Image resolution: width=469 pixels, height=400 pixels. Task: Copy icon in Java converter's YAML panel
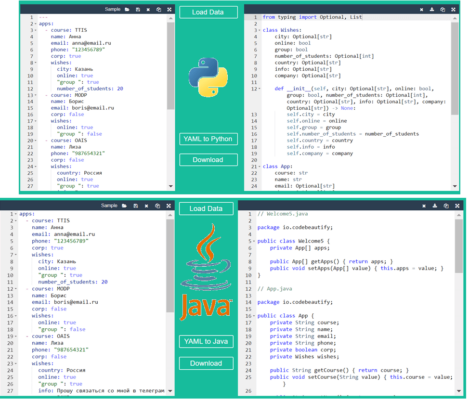pos(157,206)
